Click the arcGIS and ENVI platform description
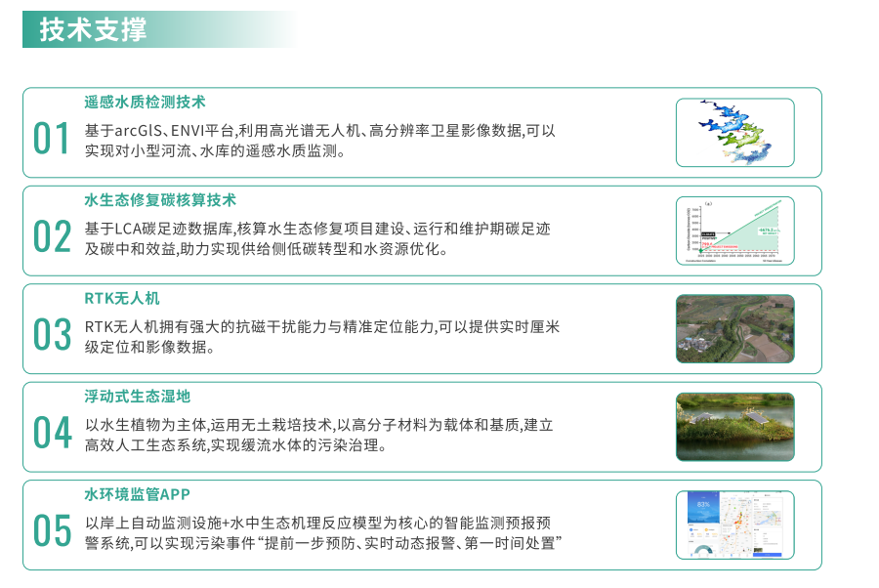Image resolution: width=879 pixels, height=588 pixels. (319, 141)
